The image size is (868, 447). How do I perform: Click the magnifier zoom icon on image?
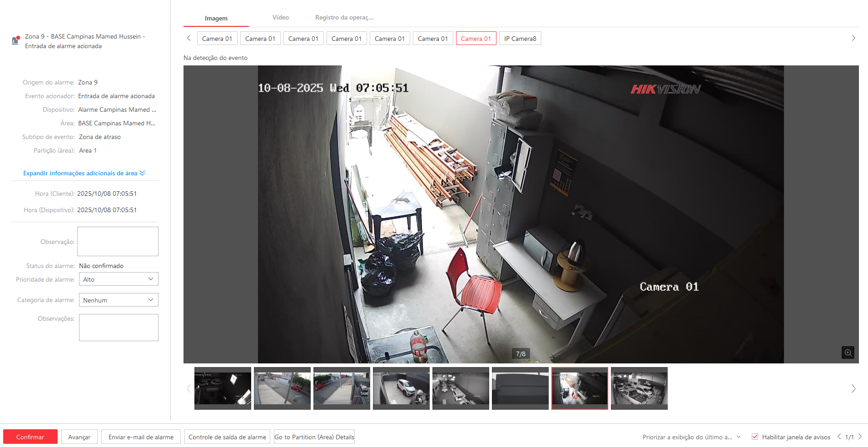848,353
